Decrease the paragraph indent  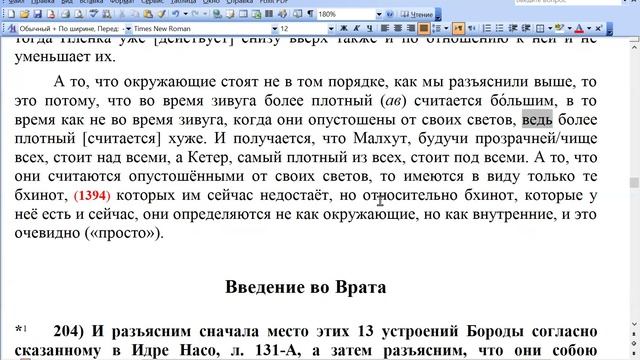513,28
